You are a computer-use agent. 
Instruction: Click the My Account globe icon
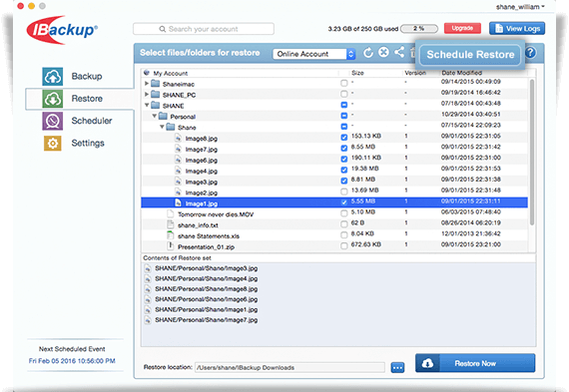[147, 73]
